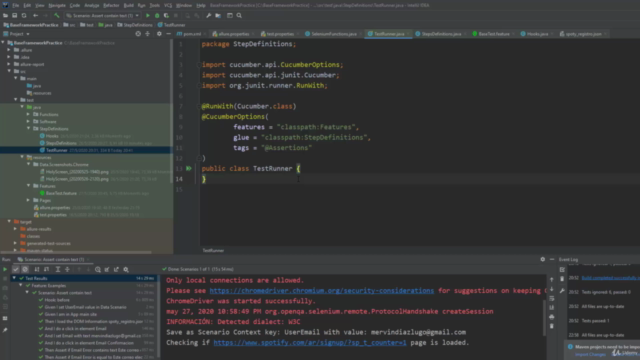Search everywhere with the magnifier icon
The image size is (640, 360).
pyautogui.click(x=239, y=16)
